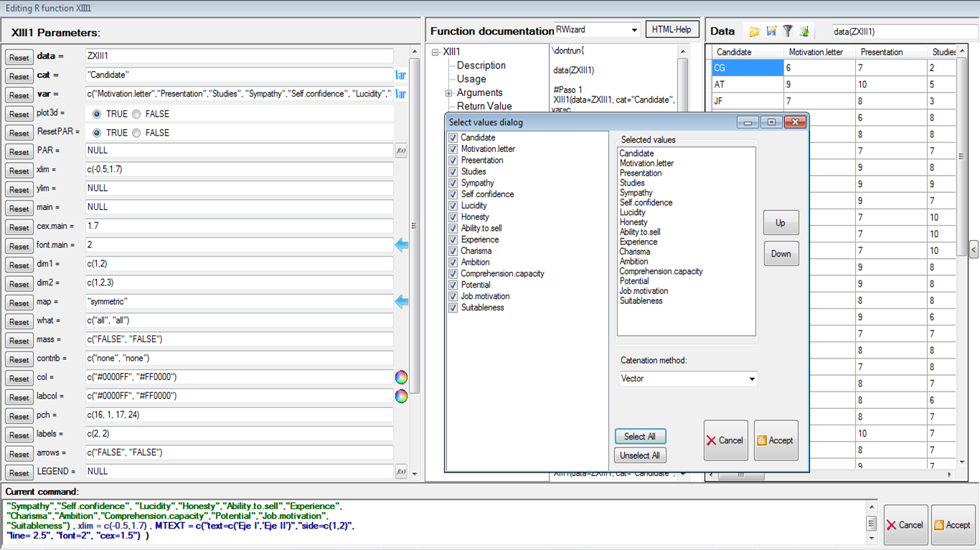Click the current command scrollbar down arrow

(x=871, y=539)
